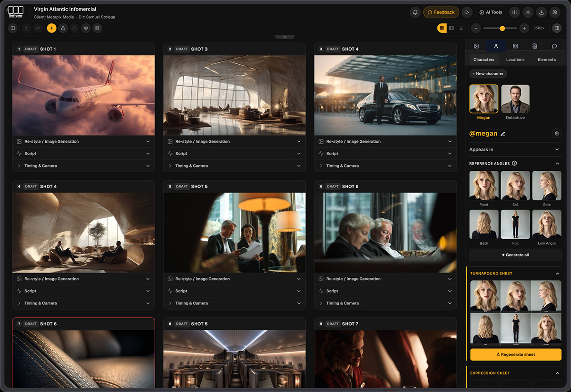Collapse the Turnaround Sheet section
The height and width of the screenshot is (392, 571).
[557, 274]
